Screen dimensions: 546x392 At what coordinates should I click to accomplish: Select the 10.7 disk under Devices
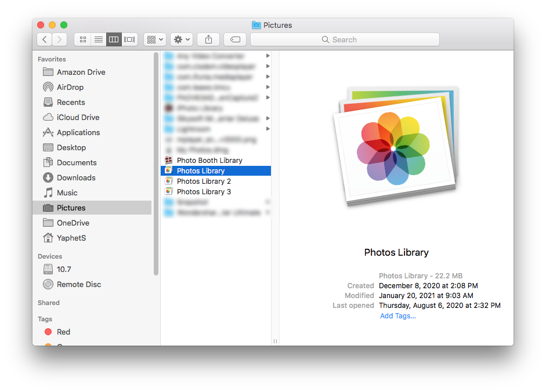[92, 269]
